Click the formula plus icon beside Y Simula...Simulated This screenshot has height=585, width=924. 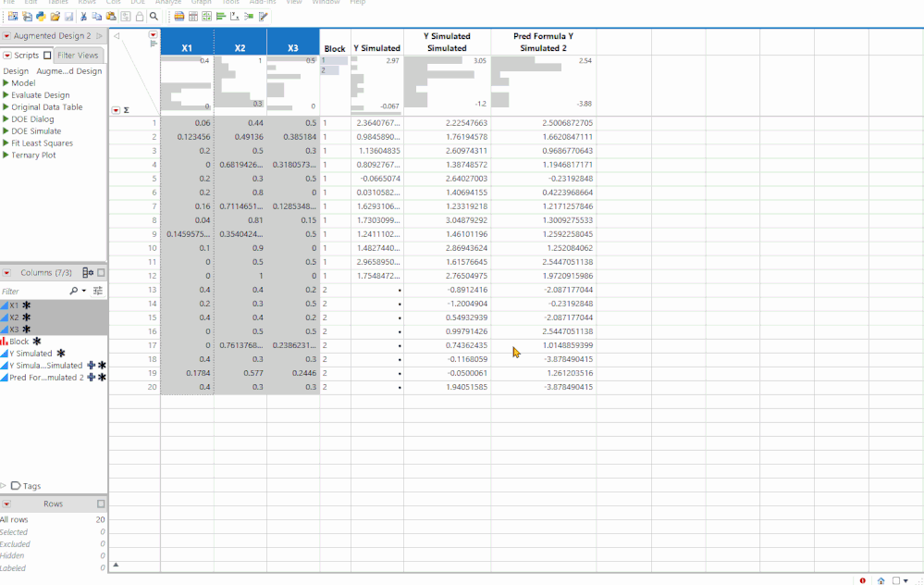[x=91, y=365]
